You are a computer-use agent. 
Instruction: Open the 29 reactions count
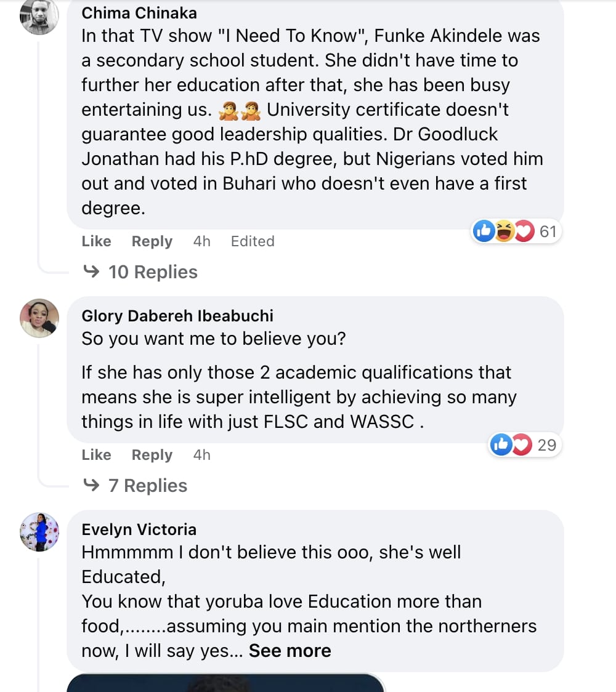tap(546, 445)
